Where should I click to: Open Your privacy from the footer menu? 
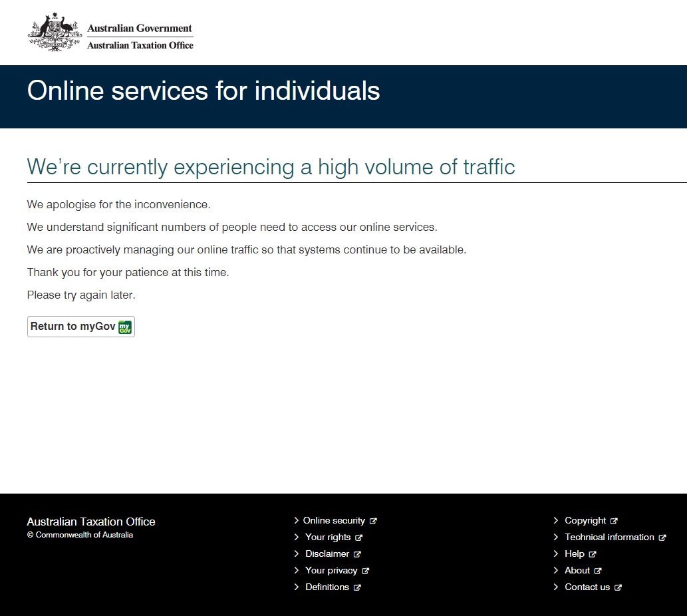[x=331, y=570]
